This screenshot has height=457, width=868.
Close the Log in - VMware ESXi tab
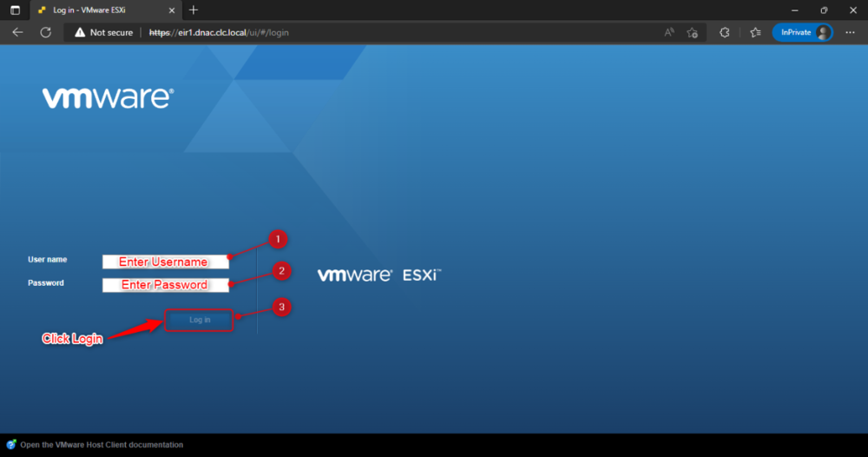click(x=172, y=10)
